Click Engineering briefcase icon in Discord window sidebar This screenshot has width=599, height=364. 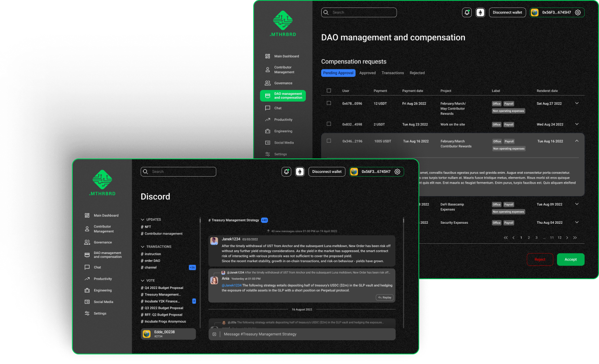pyautogui.click(x=87, y=290)
